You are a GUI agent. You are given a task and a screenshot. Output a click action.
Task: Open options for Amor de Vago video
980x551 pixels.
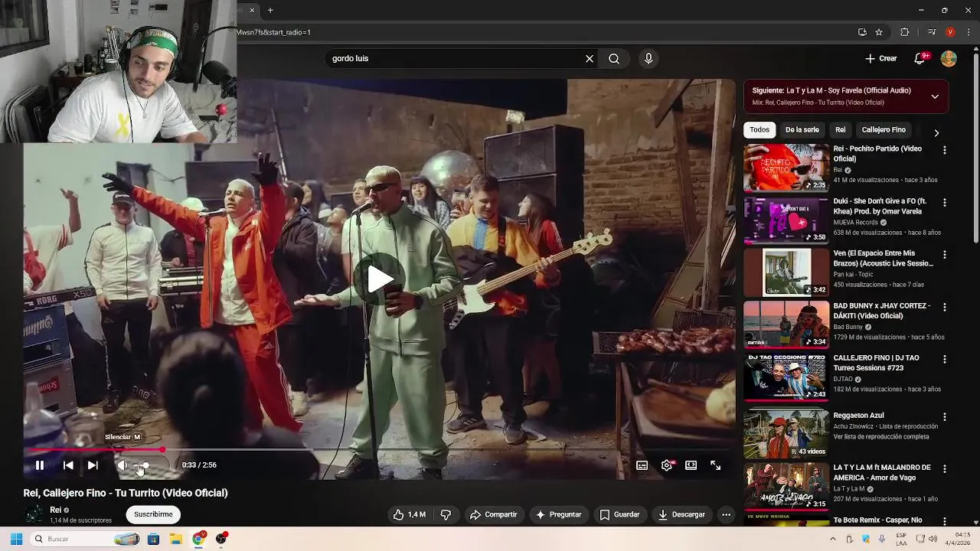click(945, 469)
